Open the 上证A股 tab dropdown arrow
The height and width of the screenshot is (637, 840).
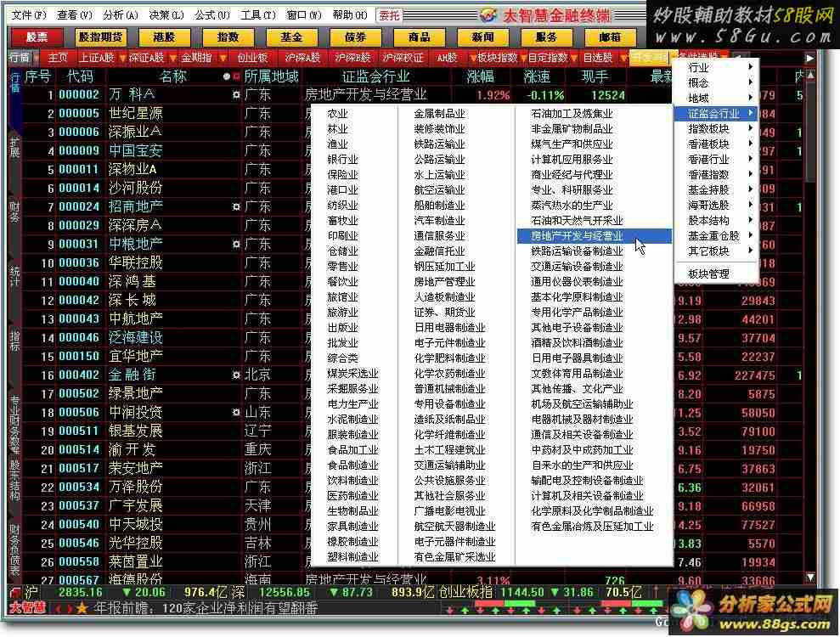pyautogui.click(x=122, y=58)
